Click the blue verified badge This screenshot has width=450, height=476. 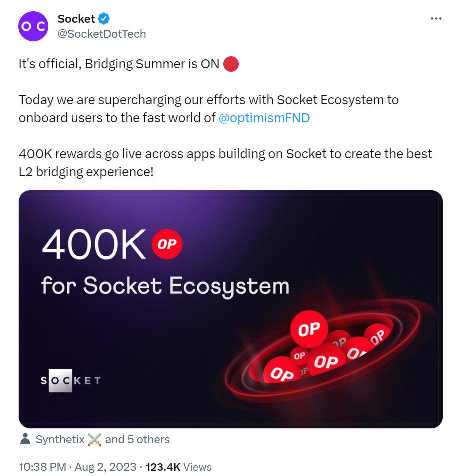(x=104, y=19)
